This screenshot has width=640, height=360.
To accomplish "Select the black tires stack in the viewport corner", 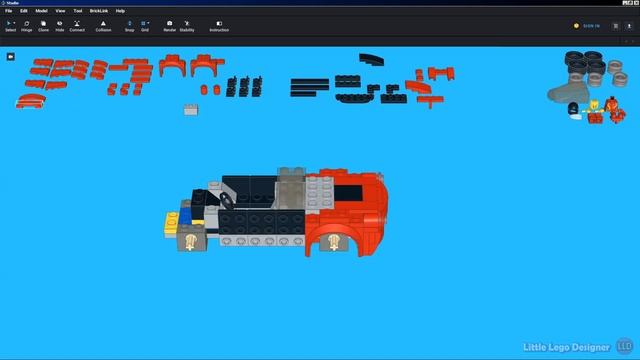I will (x=584, y=62).
